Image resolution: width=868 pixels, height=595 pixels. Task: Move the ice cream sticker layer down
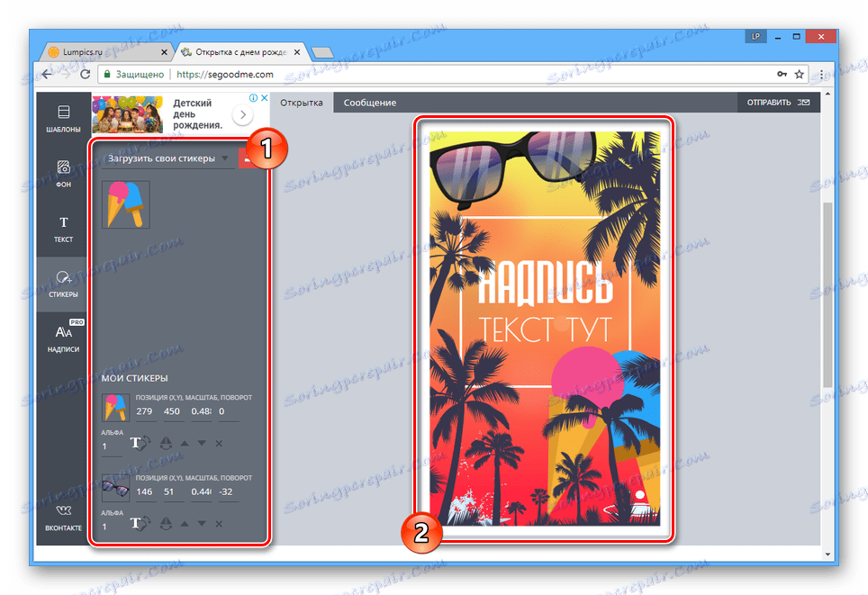[202, 444]
